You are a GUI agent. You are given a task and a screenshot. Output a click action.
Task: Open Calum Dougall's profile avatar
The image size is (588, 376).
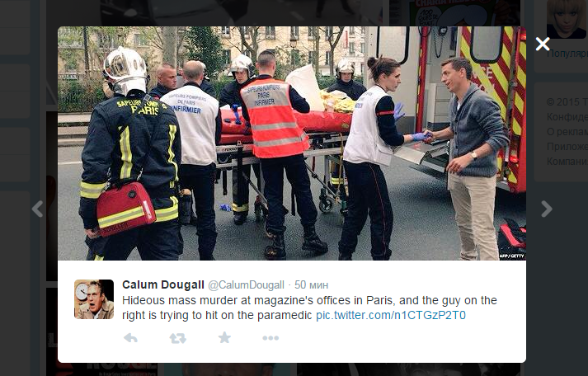click(x=94, y=299)
